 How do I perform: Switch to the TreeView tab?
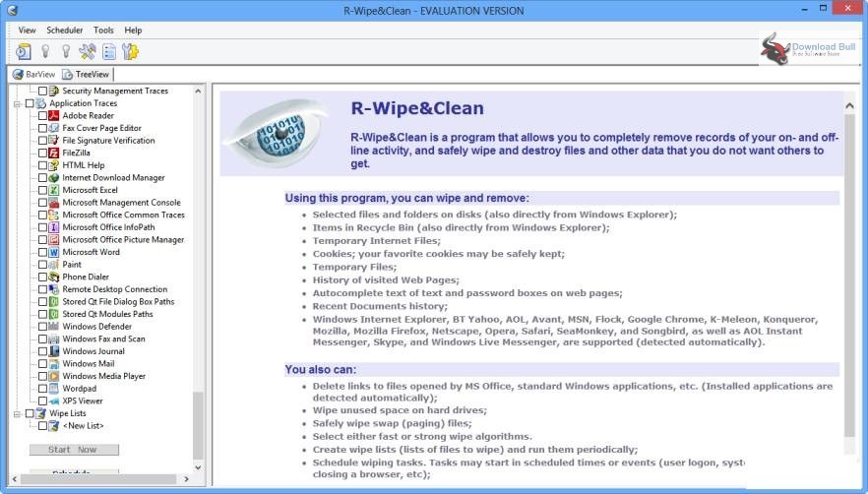87,74
